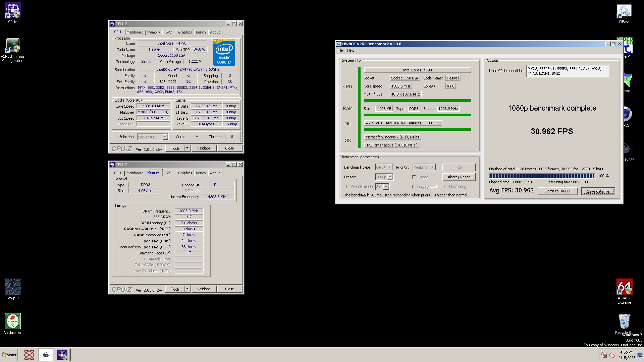This screenshot has width=644, height=362.
Task: Click the lower CPU-Z window title icon
Action: point(112,165)
